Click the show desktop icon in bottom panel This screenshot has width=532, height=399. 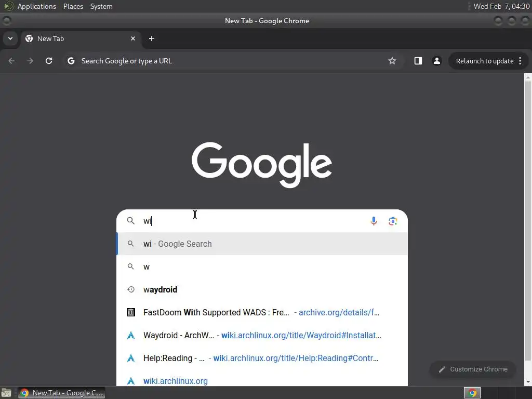coord(6,393)
